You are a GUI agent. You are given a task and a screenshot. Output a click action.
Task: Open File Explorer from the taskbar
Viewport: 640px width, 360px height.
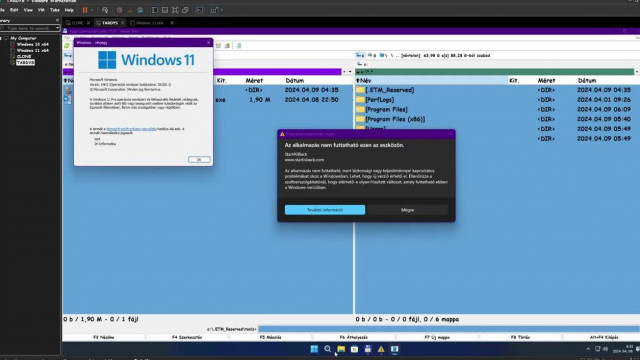click(x=341, y=349)
